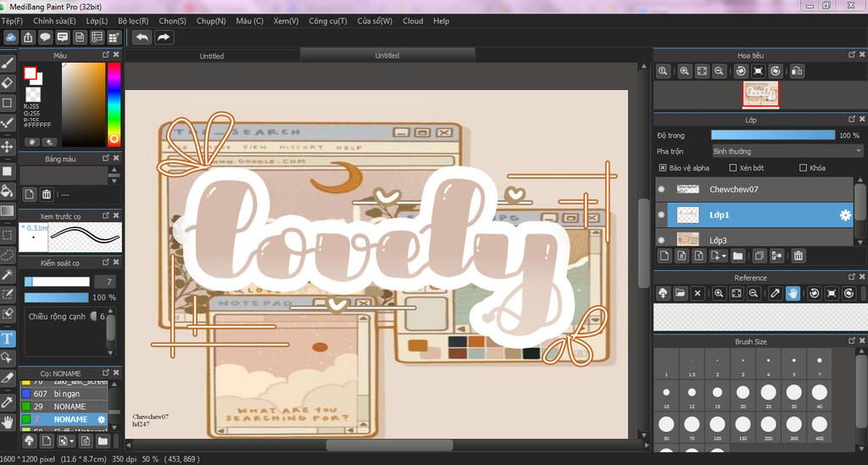
Task: Zoom out on the Navigator panel
Action: tap(719, 71)
